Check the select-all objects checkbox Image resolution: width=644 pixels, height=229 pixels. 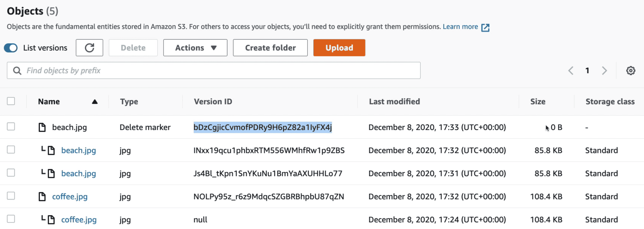coord(11,101)
